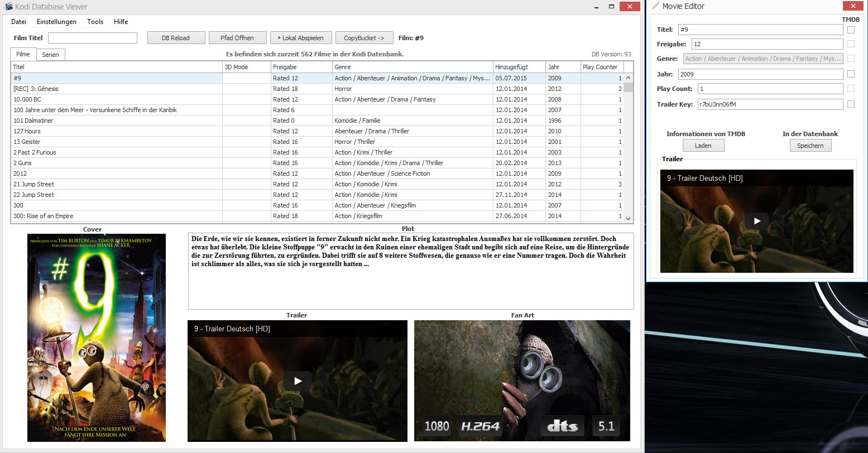The image size is (868, 453).
Task: Click the DB Reload button
Action: 176,38
